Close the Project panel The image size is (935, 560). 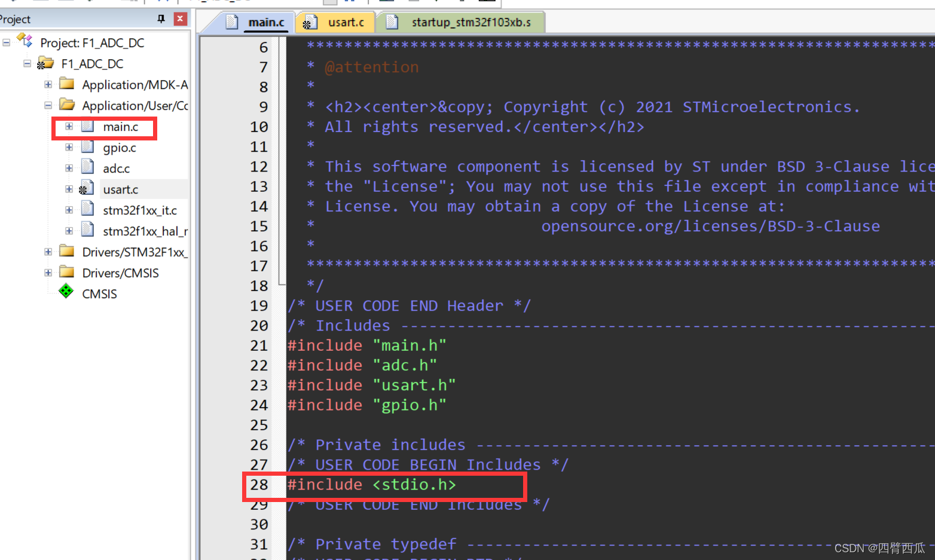coord(180,19)
